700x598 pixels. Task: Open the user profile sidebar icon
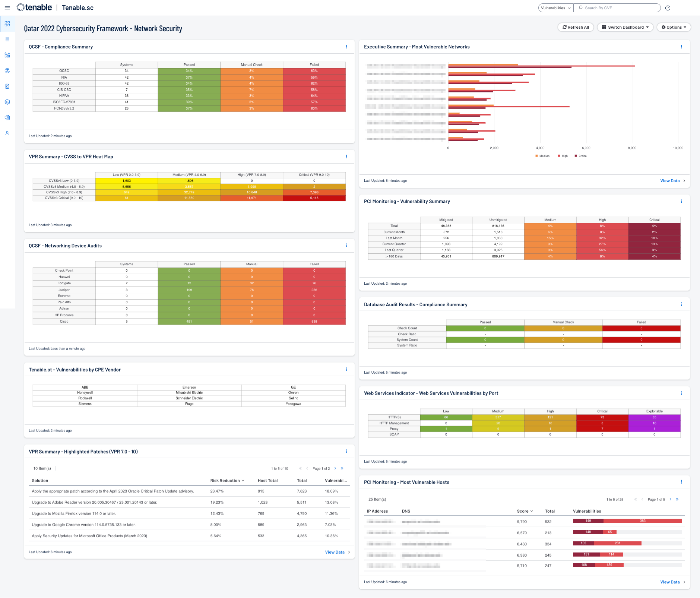coord(7,133)
